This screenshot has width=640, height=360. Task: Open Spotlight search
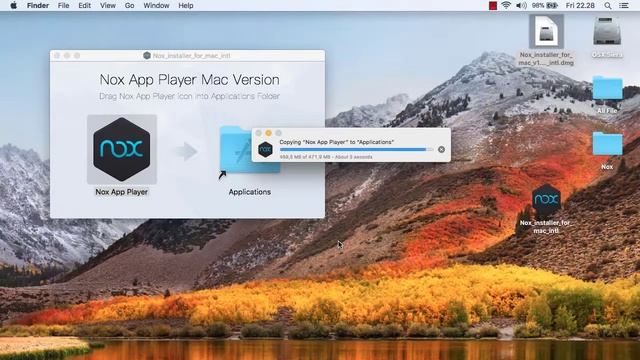(x=608, y=5)
